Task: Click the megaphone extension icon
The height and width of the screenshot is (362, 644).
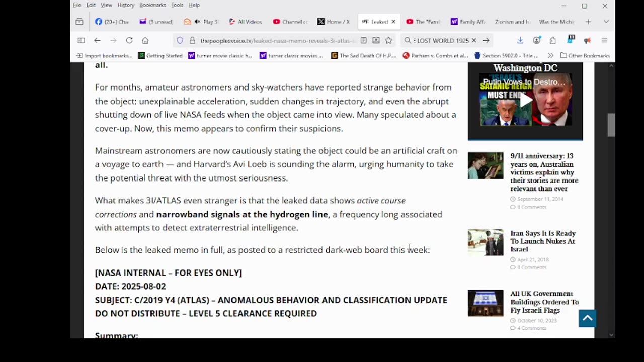Action: point(587,40)
